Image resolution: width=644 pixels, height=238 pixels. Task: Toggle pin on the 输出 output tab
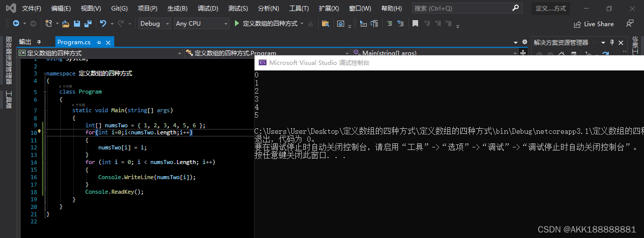click(39, 42)
